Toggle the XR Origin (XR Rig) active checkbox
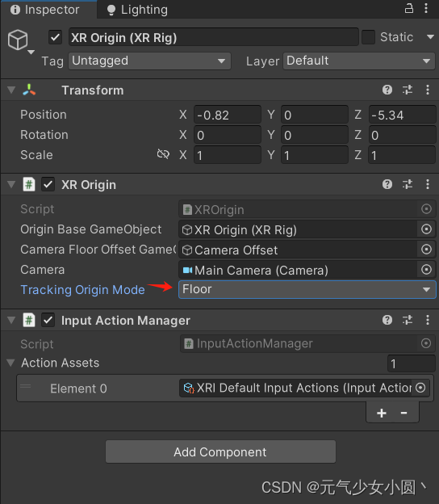Viewport: 439px width, 504px height. click(x=55, y=37)
